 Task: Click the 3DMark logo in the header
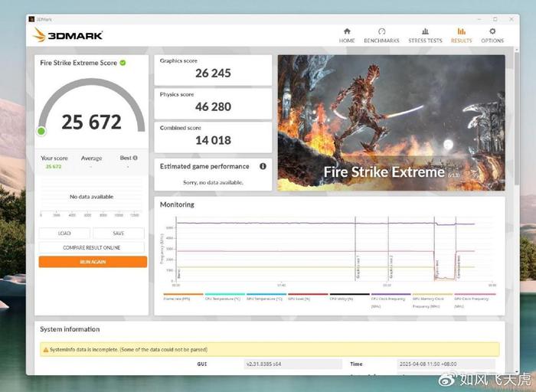67,35
